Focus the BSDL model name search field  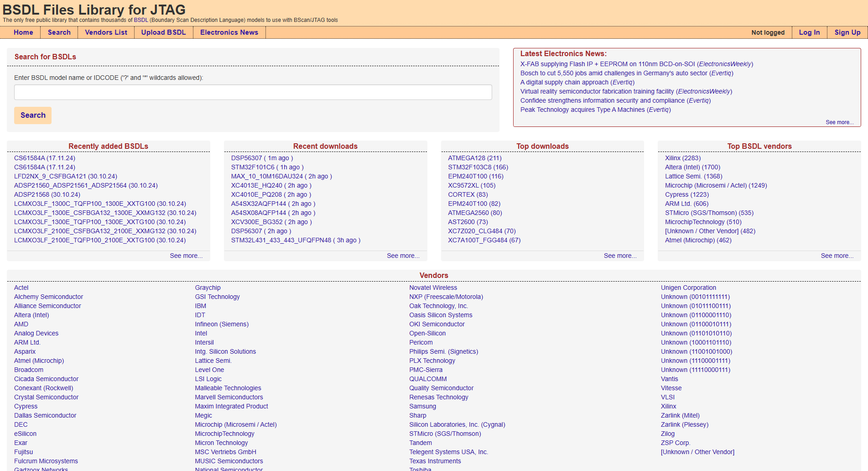click(253, 92)
